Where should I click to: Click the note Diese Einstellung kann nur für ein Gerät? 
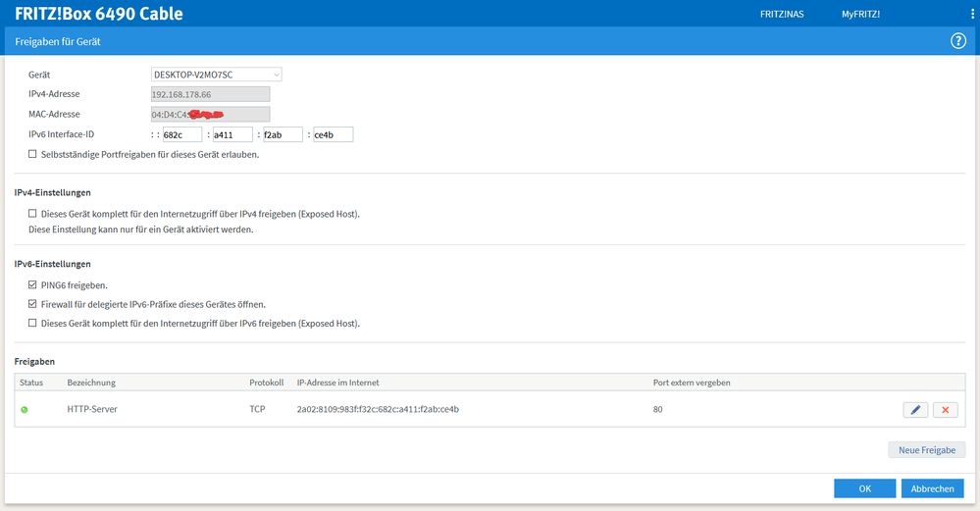140,230
